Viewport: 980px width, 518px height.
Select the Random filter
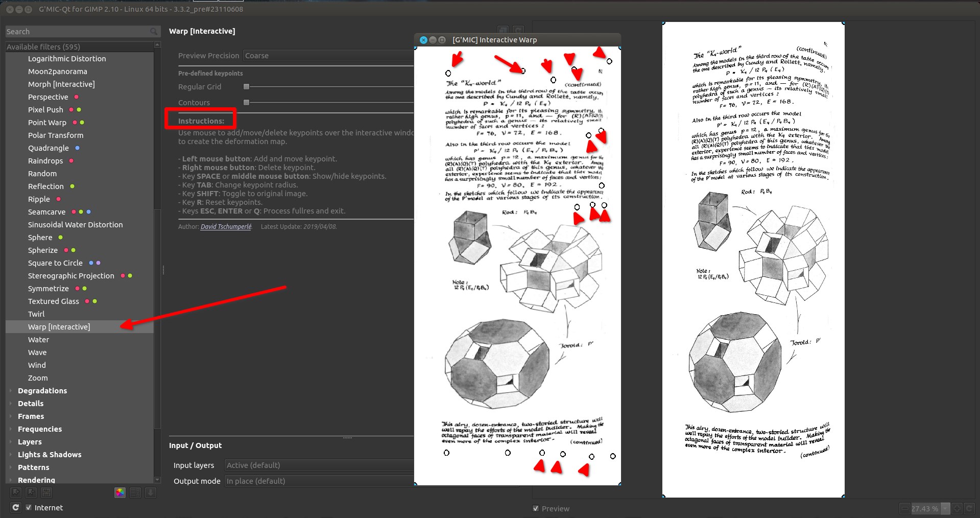(42, 174)
